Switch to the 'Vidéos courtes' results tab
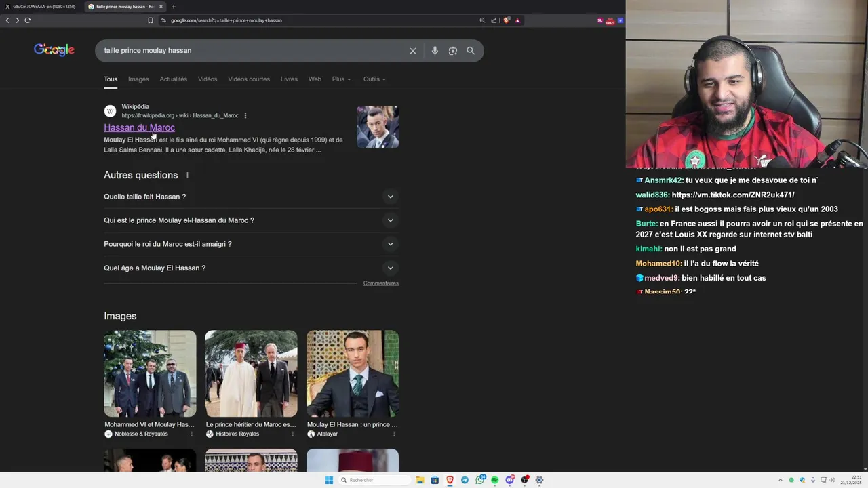 pyautogui.click(x=249, y=79)
